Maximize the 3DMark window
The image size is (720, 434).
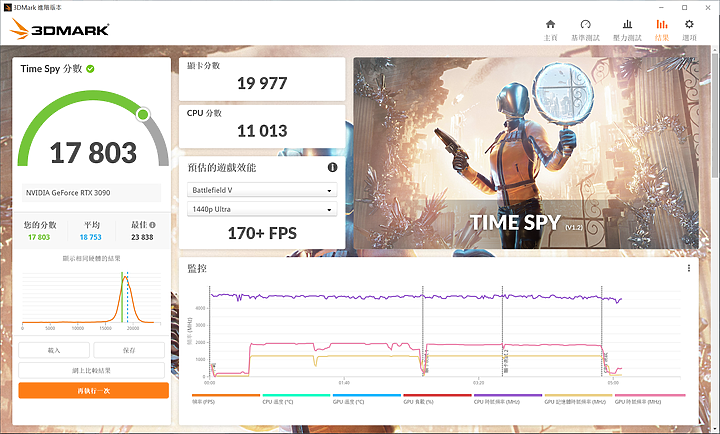pos(685,7)
